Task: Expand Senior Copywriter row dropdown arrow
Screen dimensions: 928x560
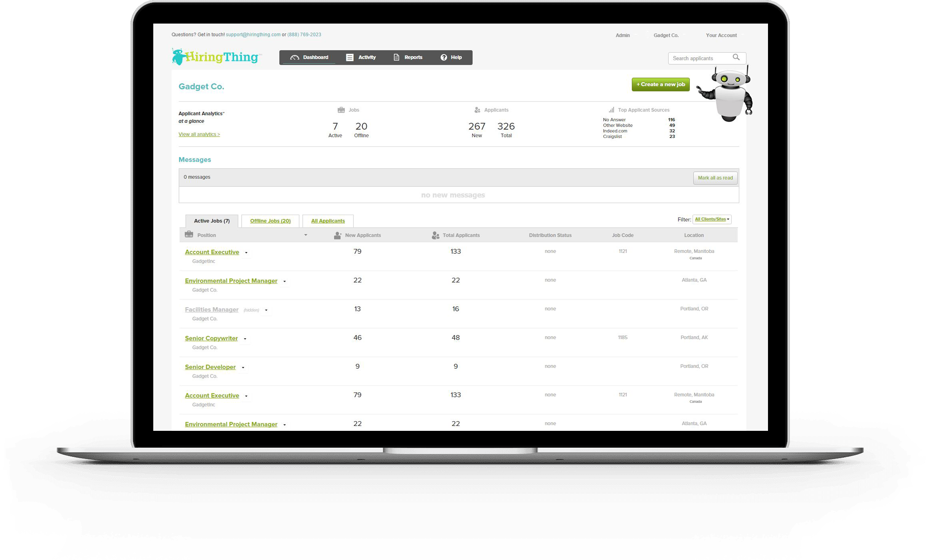Action: click(x=245, y=339)
